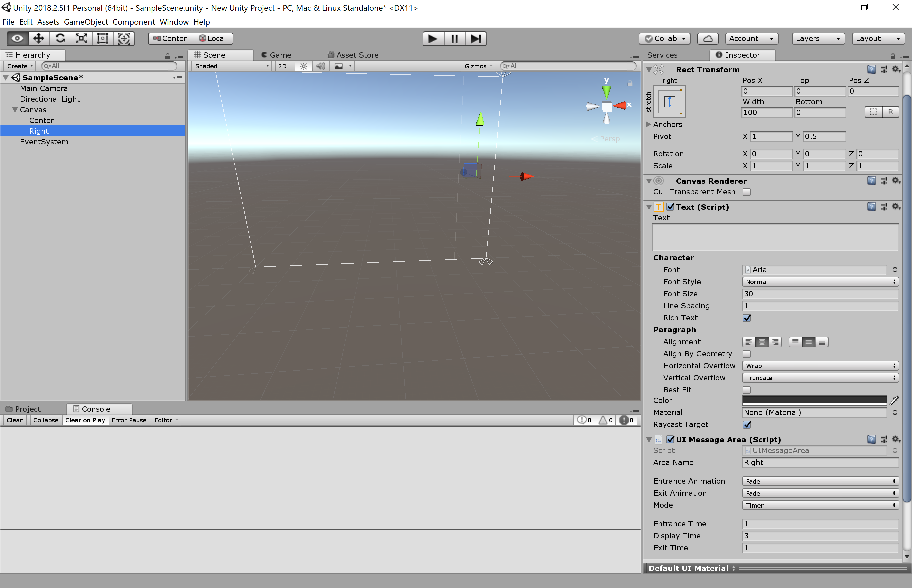
Task: Enable Best Fit checkbox
Action: tap(746, 390)
